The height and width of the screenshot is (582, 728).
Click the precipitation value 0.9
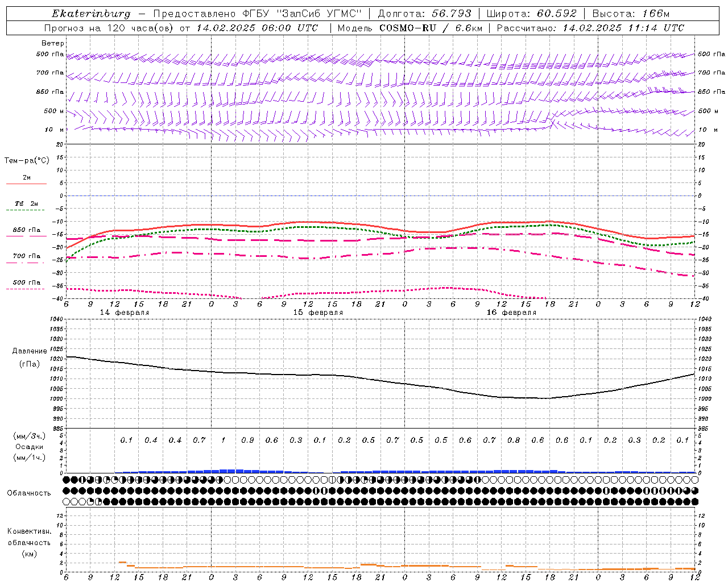[x=247, y=440]
